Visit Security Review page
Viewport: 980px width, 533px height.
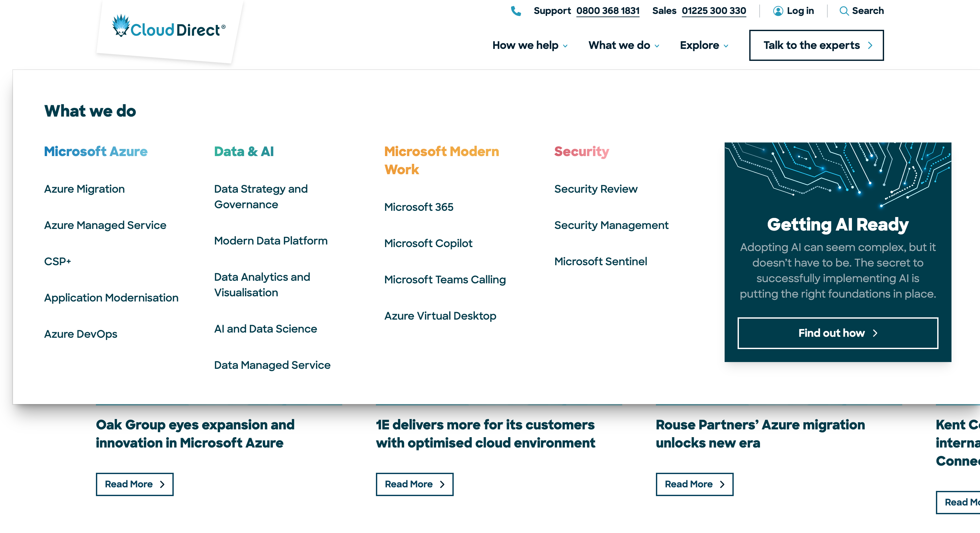596,189
